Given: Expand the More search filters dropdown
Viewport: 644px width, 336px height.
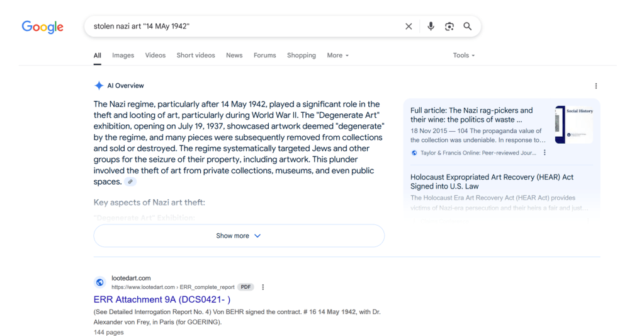Looking at the screenshot, I should pyautogui.click(x=337, y=55).
